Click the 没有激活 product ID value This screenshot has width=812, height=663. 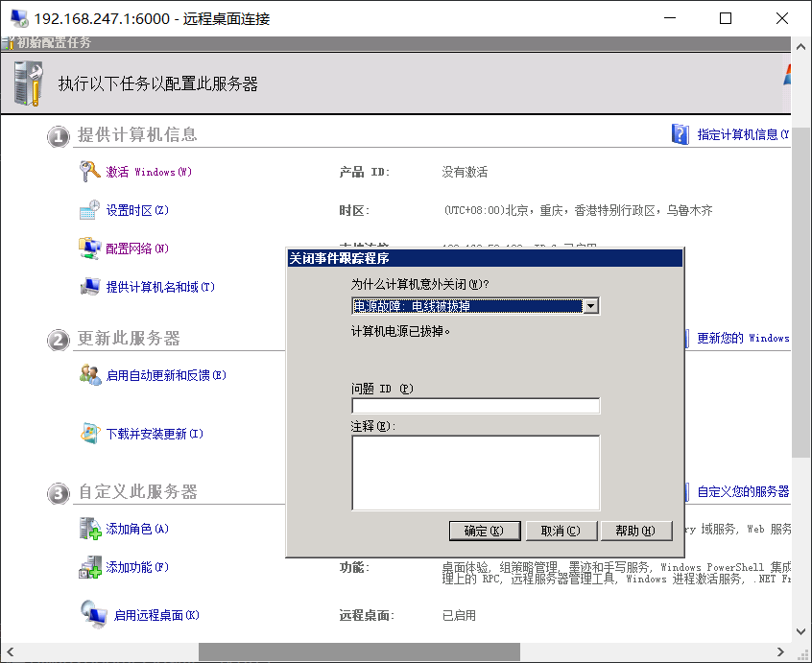[465, 172]
